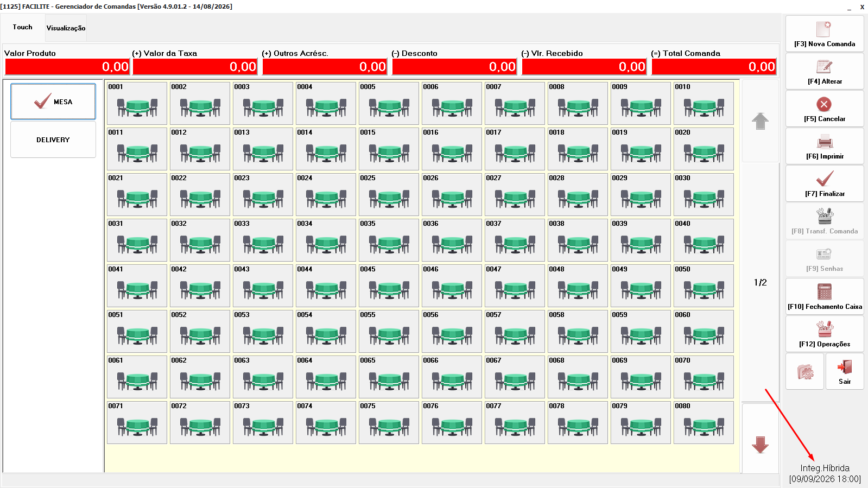Open the gear settings icon beside Sair
This screenshot has height=488, width=868.
(805, 371)
